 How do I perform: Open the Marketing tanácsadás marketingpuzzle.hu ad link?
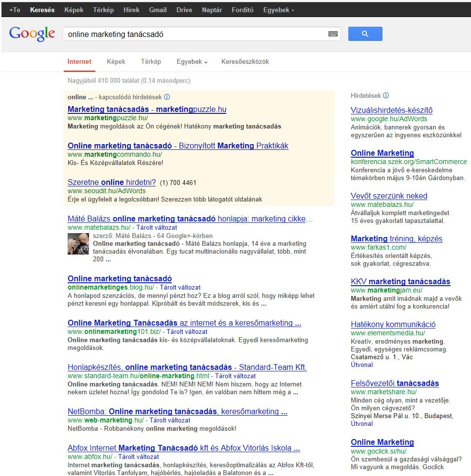[x=146, y=110]
